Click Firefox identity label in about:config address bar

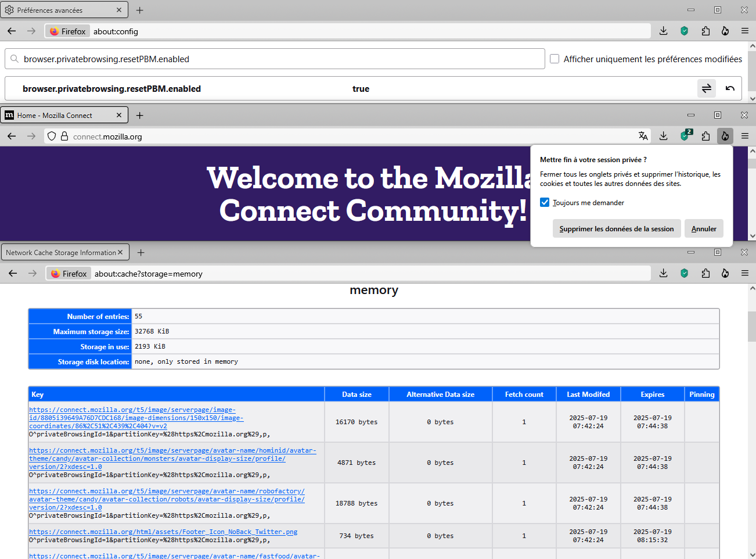coord(68,31)
